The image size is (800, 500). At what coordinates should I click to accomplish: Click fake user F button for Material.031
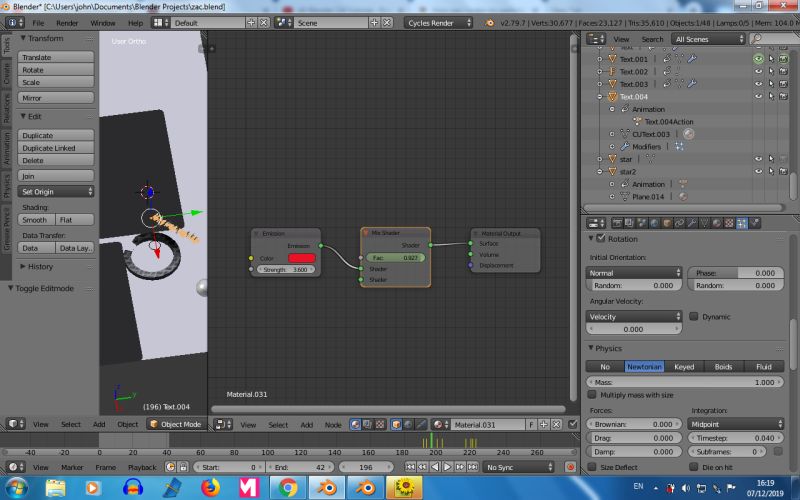(531, 424)
